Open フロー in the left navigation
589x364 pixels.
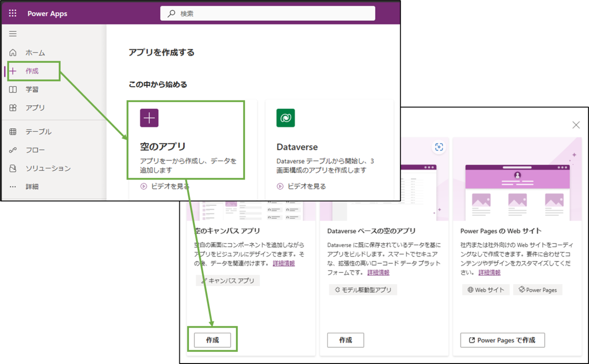click(35, 150)
